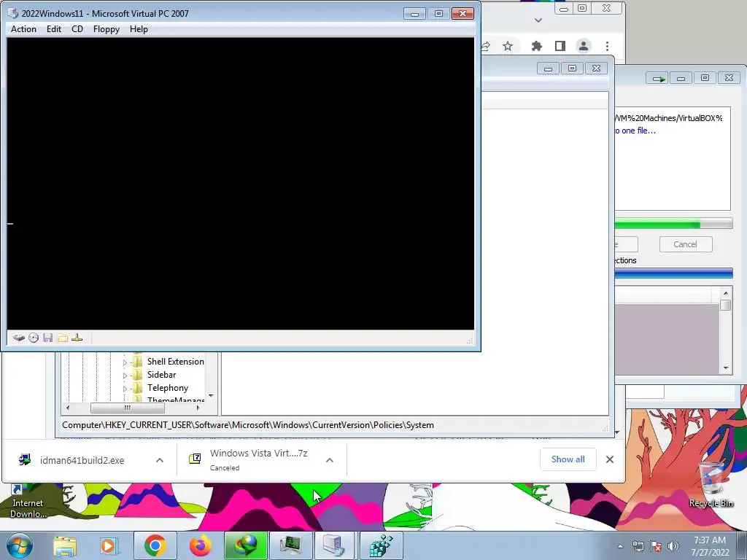Open the Action menu in Virtual PC
This screenshot has width=747, height=560.
point(23,29)
